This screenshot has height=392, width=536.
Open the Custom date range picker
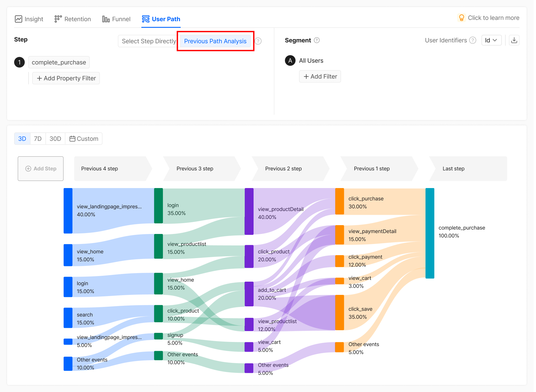point(84,139)
